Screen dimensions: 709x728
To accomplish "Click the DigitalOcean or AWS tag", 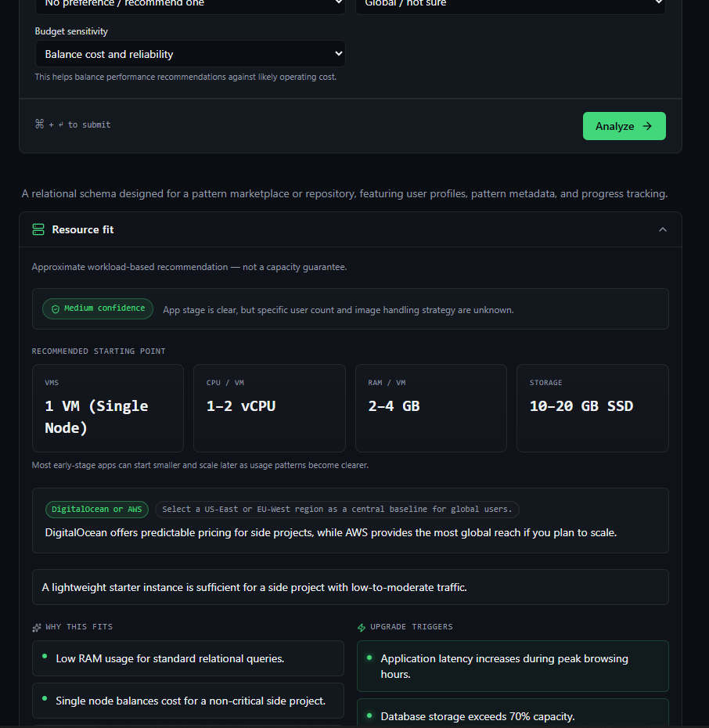I will (97, 510).
